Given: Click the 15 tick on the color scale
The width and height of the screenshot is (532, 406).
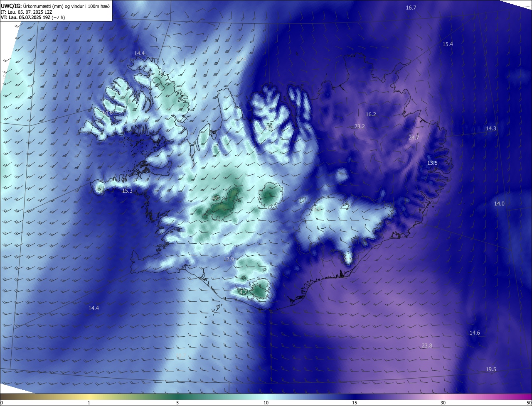Looking at the screenshot, I should [x=355, y=403].
